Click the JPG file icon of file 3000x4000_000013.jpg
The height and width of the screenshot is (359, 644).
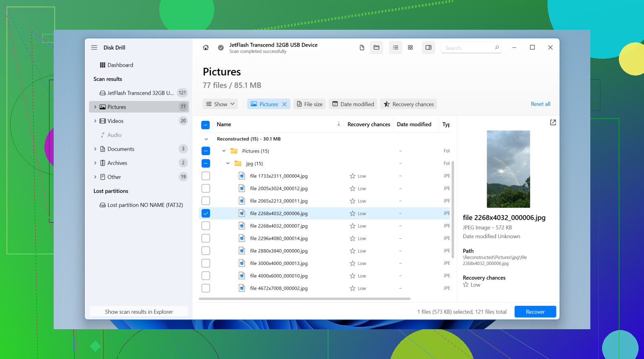click(x=242, y=263)
